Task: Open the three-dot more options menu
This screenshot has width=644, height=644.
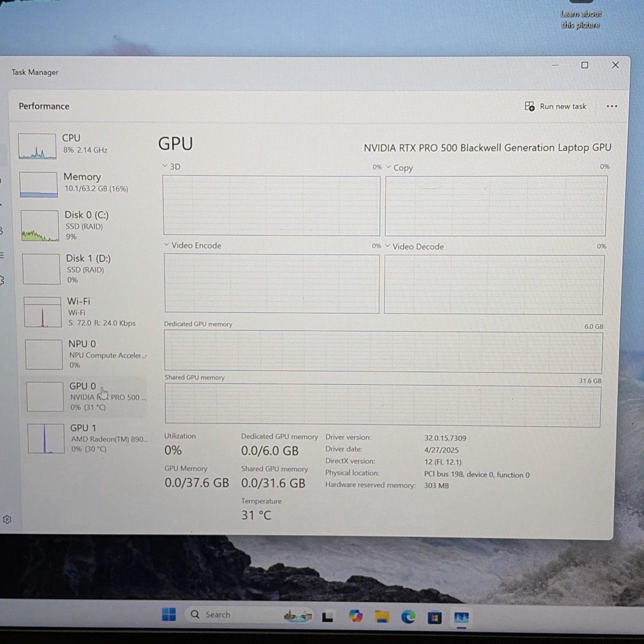Action: pyautogui.click(x=612, y=106)
